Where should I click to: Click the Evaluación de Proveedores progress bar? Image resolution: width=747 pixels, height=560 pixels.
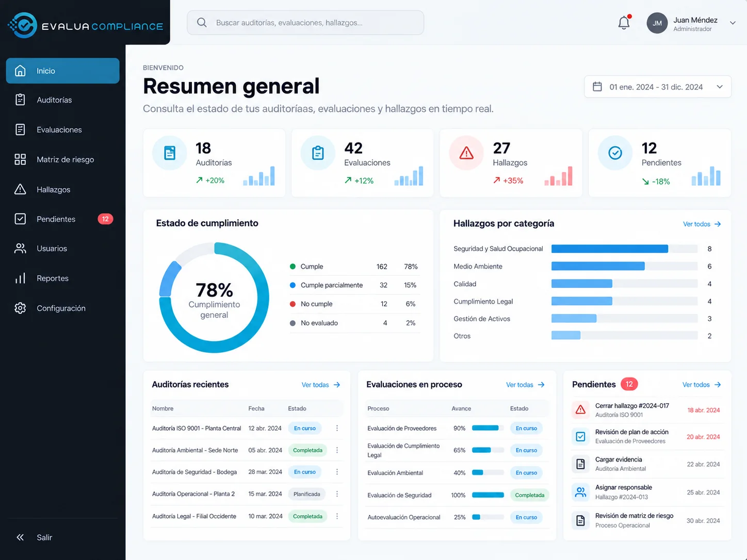(x=488, y=428)
